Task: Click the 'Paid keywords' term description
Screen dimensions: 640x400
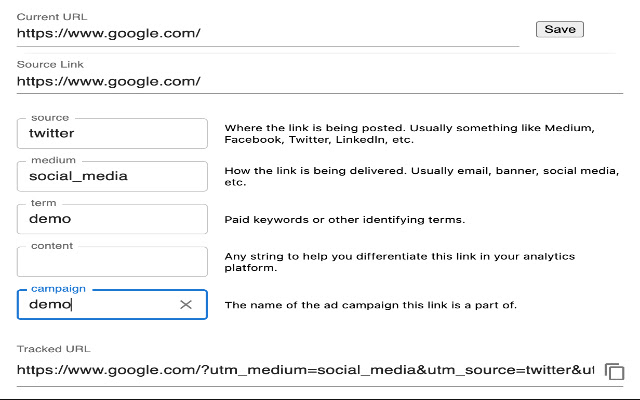Action: [344, 220]
